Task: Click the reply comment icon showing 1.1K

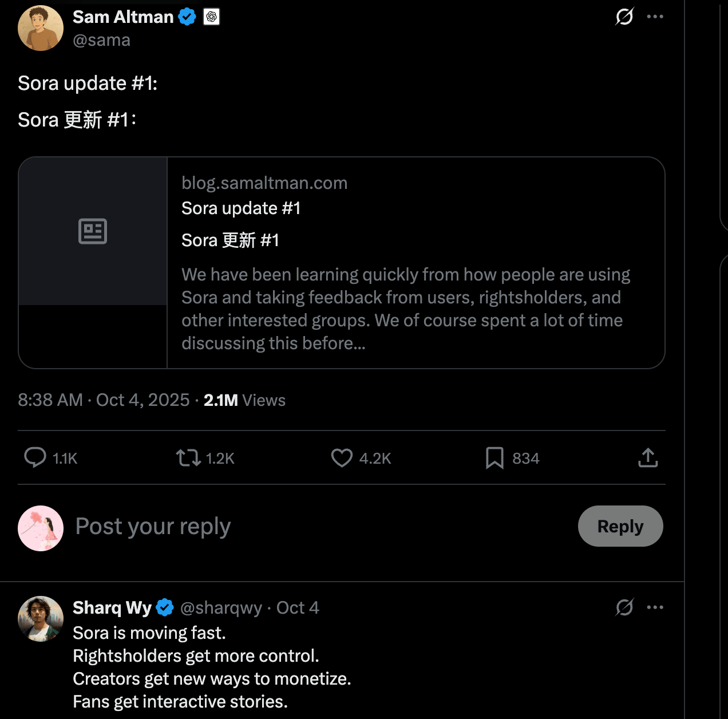Action: click(x=35, y=458)
